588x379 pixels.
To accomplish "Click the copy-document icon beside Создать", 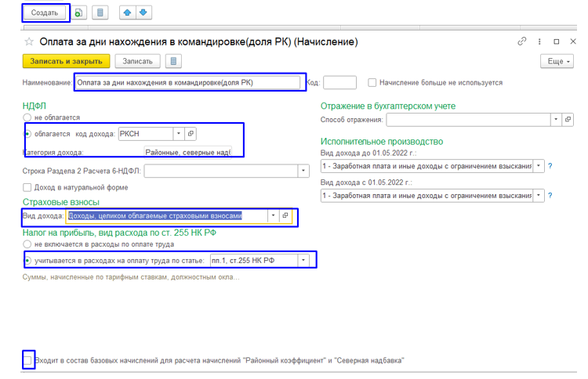I will 78,13.
